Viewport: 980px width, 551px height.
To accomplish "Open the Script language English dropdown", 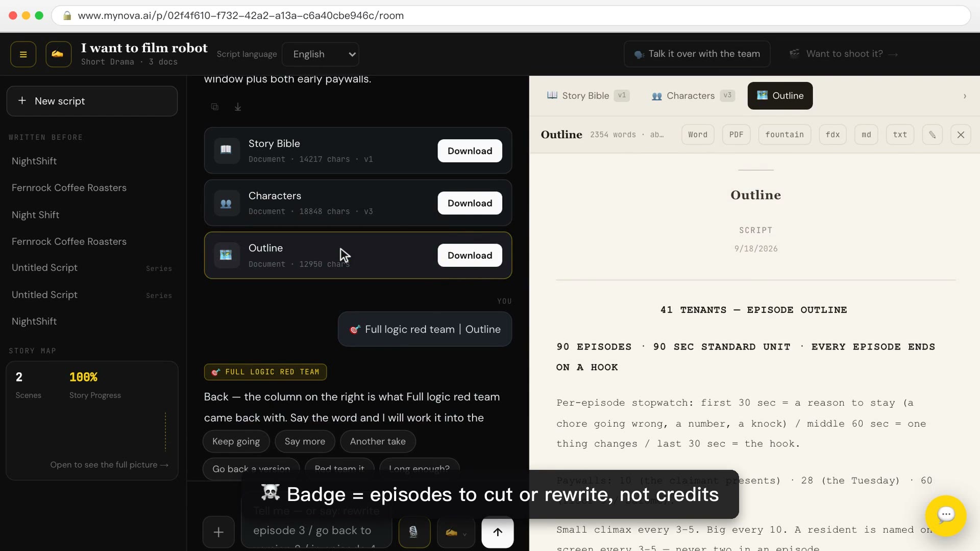I will [321, 54].
